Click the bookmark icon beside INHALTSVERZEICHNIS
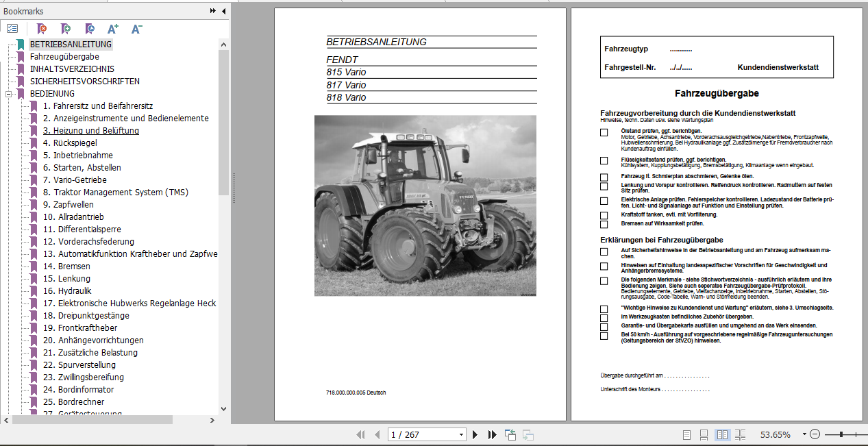868x446 pixels. coord(21,69)
